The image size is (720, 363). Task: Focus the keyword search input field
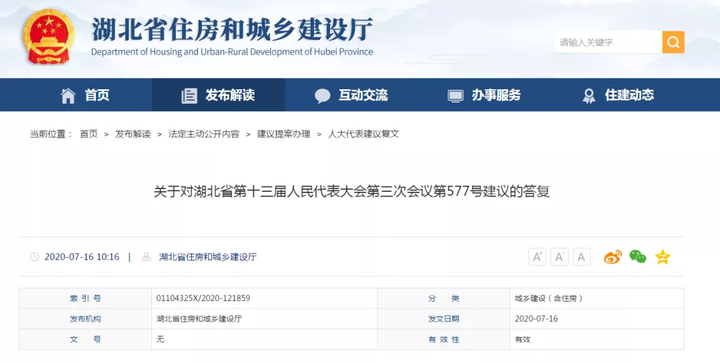608,42
